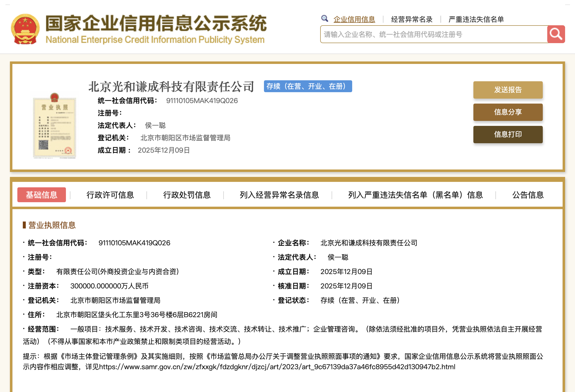Switch to the 行政处罚信息 tab
575x392 pixels.
tap(187, 195)
